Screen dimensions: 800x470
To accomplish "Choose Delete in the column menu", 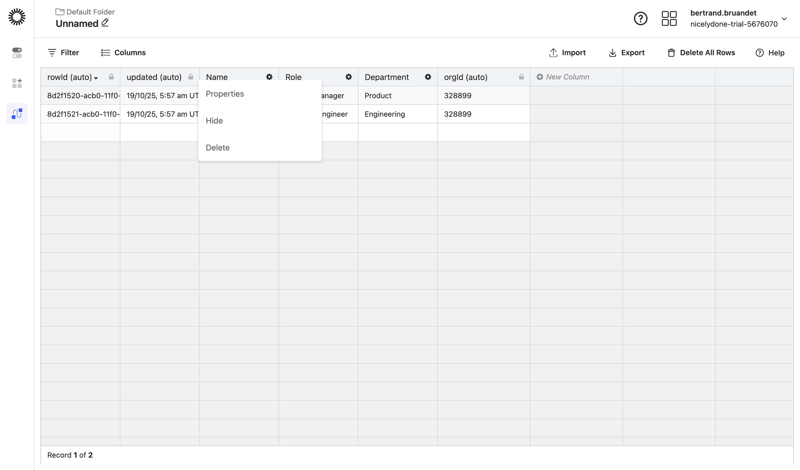I will [x=218, y=148].
